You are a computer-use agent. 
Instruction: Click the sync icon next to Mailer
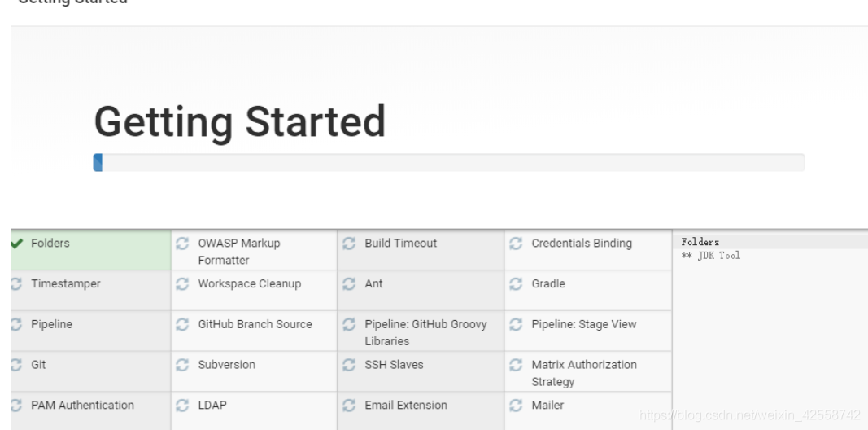tap(516, 405)
